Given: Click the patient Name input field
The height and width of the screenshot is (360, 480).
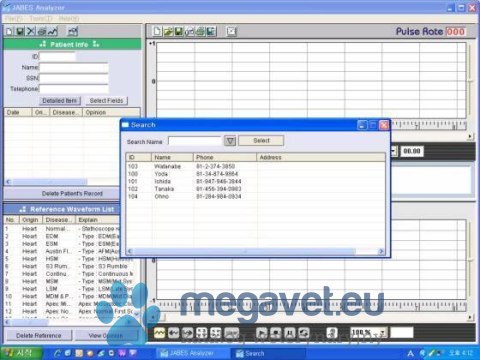Looking at the screenshot, I should pyautogui.click(x=74, y=68).
